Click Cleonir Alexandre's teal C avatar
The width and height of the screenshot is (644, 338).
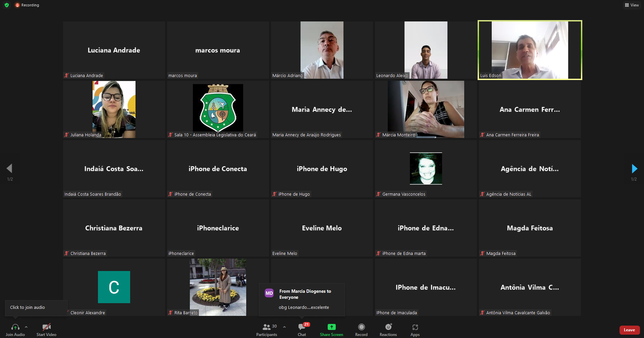pos(114,287)
